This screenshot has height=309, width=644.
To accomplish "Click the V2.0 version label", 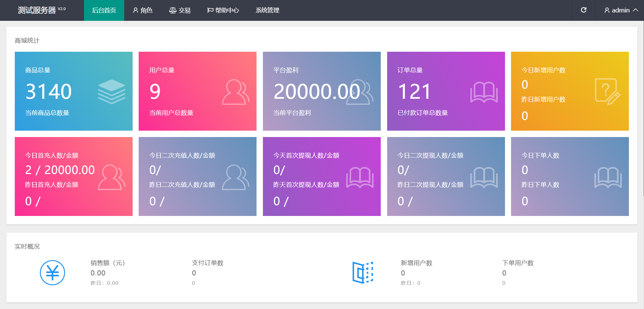I will click(x=62, y=9).
